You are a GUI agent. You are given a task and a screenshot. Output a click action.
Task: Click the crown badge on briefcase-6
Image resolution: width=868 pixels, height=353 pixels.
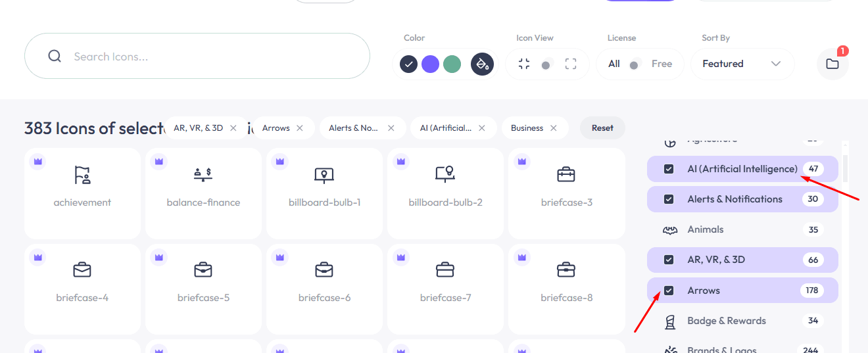click(279, 257)
